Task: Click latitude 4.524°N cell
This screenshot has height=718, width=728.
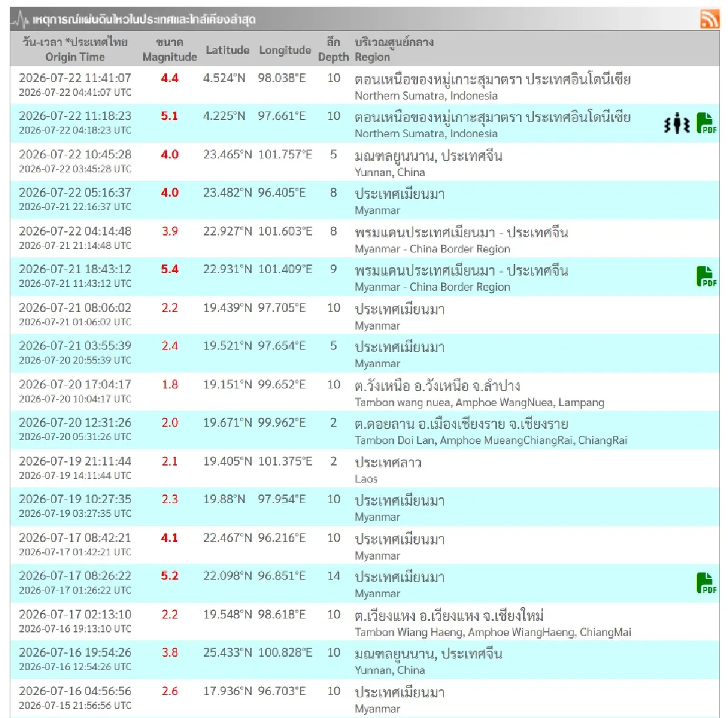Action: (224, 78)
